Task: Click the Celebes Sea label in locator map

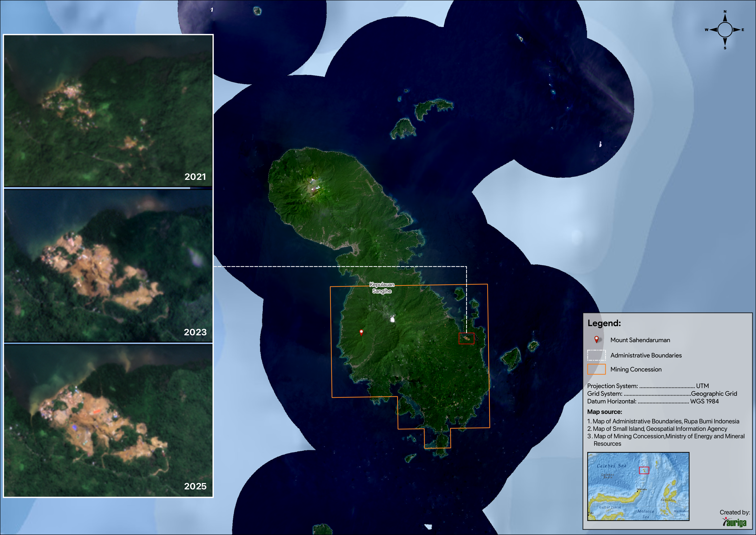Action: [x=611, y=466]
